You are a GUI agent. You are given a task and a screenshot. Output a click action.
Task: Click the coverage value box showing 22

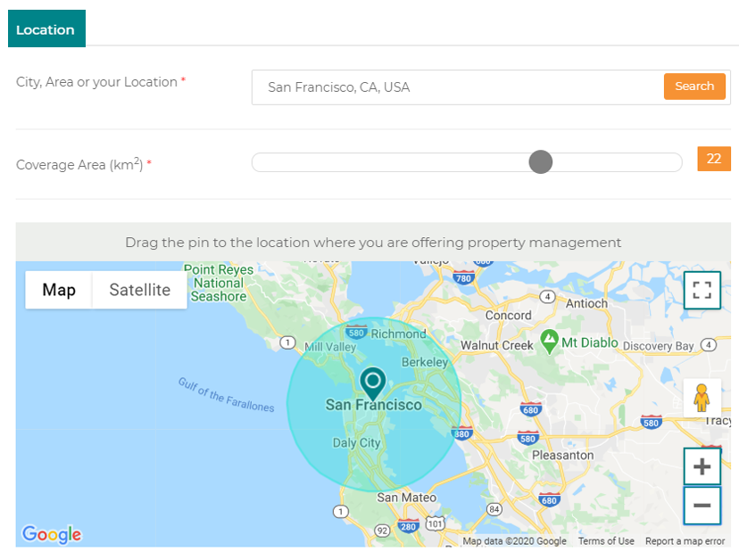coord(713,159)
